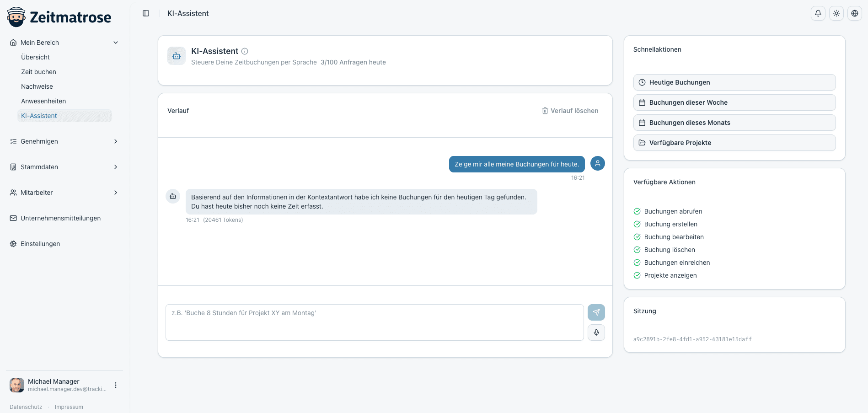Click the gear icon of Einstellungen
868x413 pixels.
[x=13, y=244]
